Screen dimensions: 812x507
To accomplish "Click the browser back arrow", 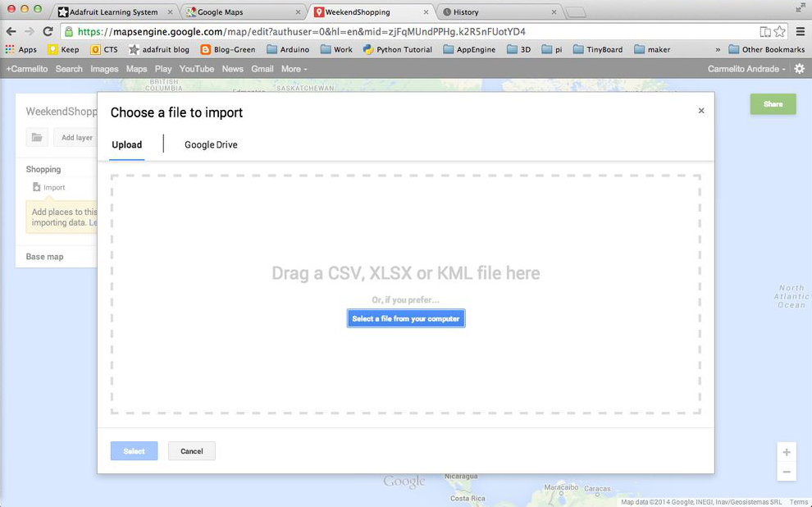I will [11, 32].
